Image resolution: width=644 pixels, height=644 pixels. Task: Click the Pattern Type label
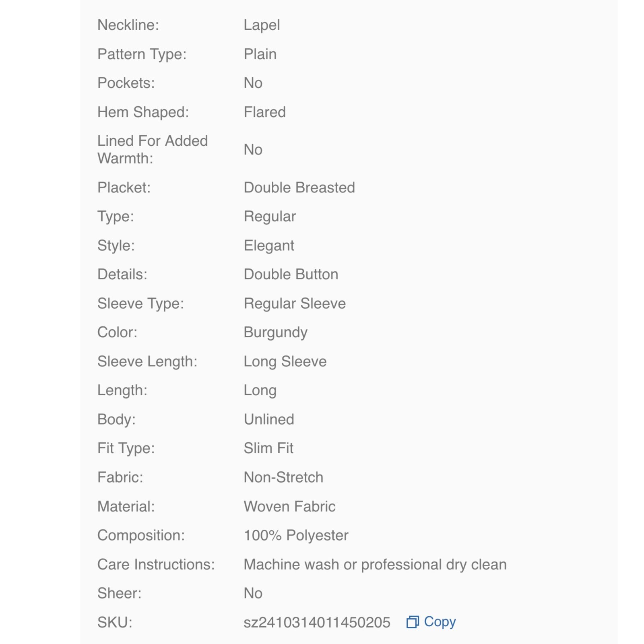[142, 54]
